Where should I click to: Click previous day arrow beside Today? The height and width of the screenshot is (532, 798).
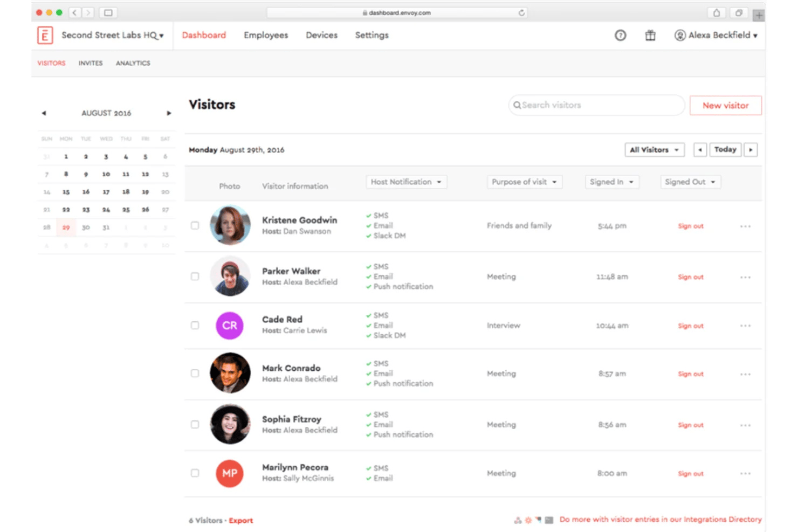pos(700,150)
